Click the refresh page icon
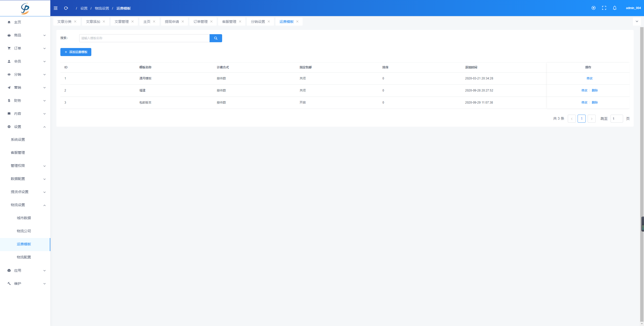The height and width of the screenshot is (326, 644). (x=66, y=8)
